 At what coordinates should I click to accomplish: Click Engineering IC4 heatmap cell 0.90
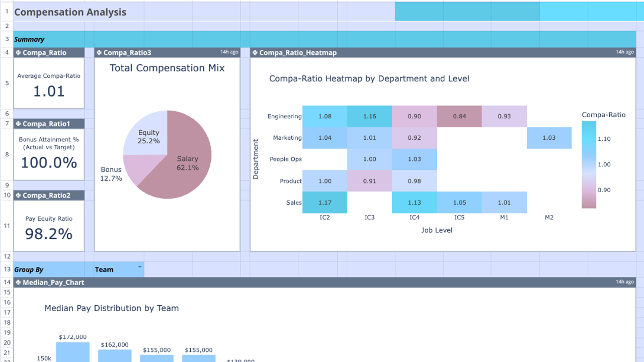click(414, 116)
